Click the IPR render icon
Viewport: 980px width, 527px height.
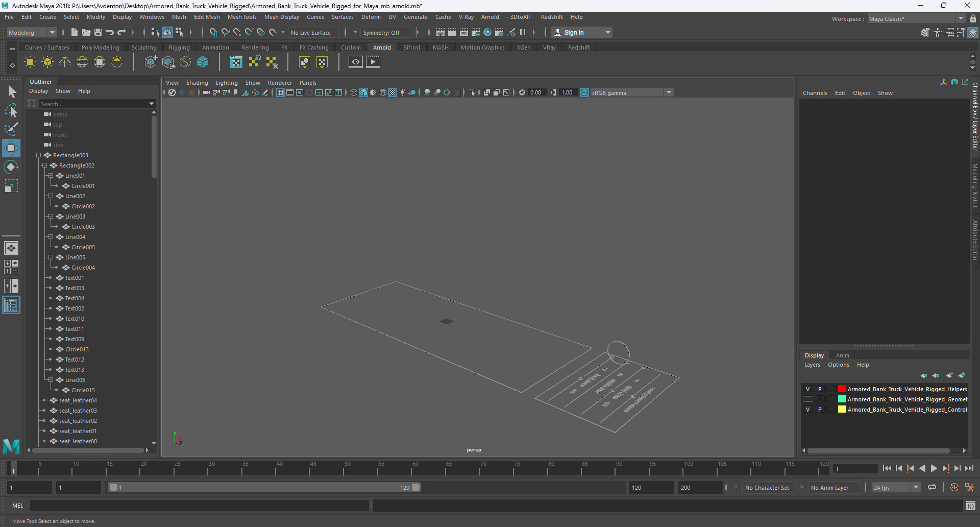point(463,32)
